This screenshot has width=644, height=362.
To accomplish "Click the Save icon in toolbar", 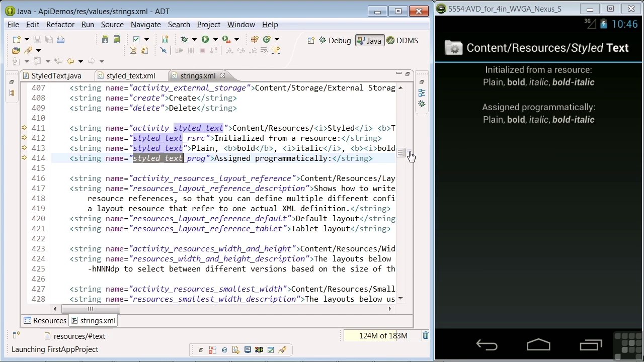I will coord(37,39).
